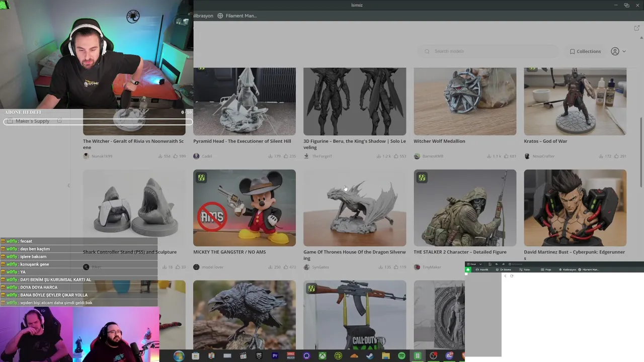
Task: Click title 'The Witcher - Geralt of Rivia vs Noonwraith'
Action: point(134,144)
